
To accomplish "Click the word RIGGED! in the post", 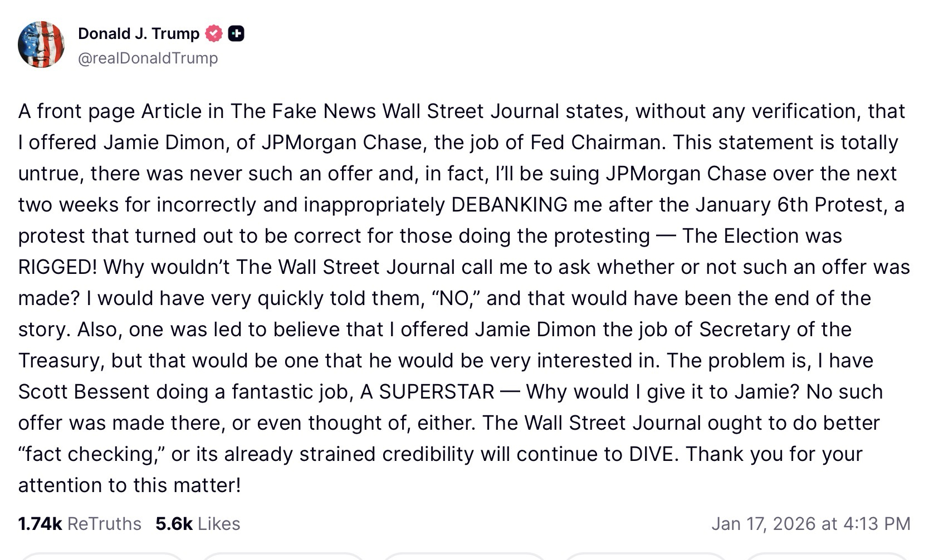I will coord(57,267).
